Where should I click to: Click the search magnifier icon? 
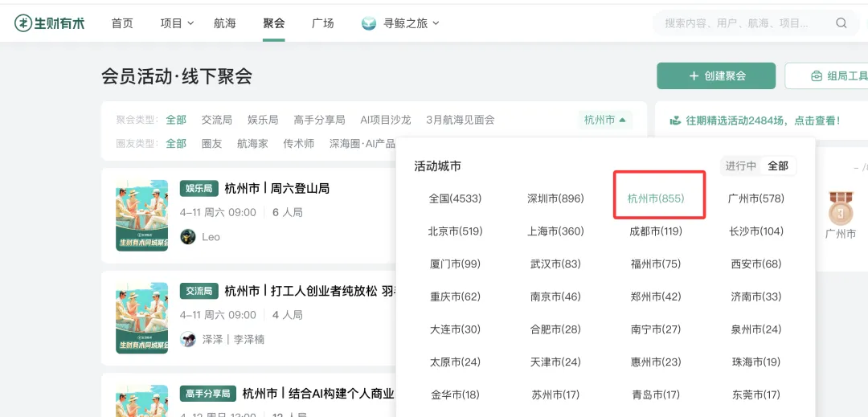pos(841,23)
